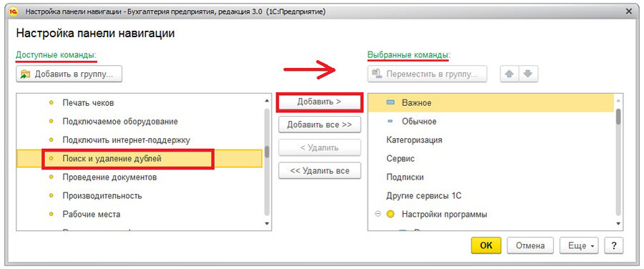Click scroll-down arrow of available commands list
Screen dimensions: 644x269
tap(267, 224)
